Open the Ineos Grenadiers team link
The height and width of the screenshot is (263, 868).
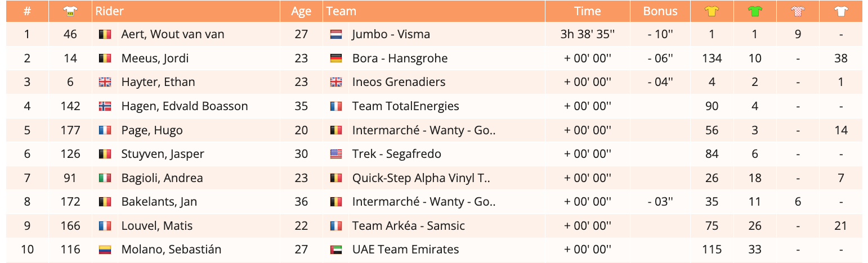click(x=399, y=82)
